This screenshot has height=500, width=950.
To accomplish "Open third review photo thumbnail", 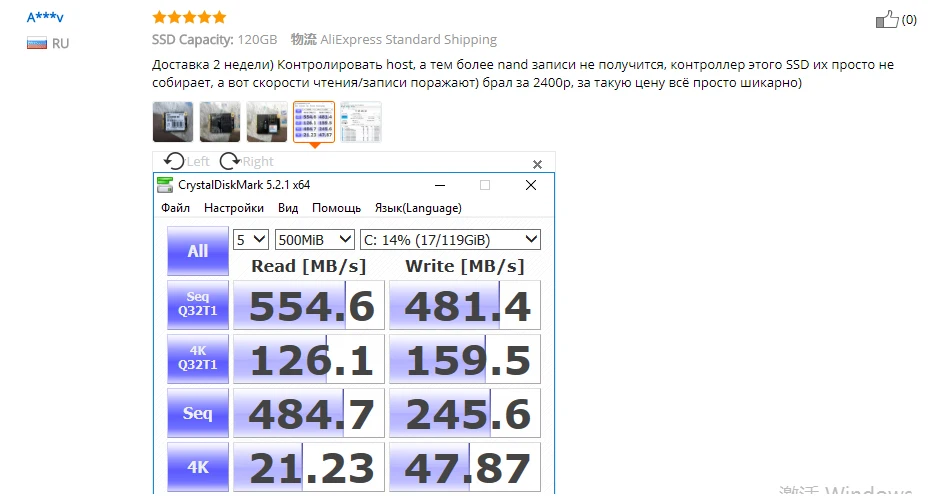I will 267,122.
